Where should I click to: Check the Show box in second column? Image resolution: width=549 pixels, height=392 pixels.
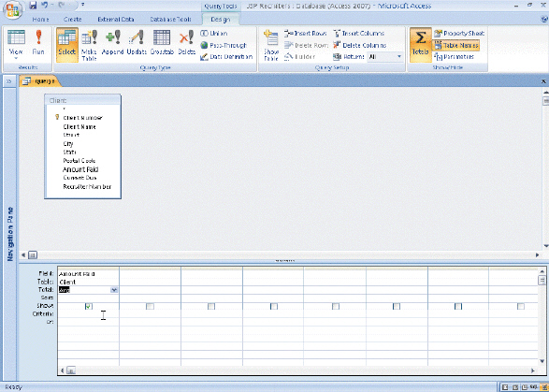(x=150, y=306)
